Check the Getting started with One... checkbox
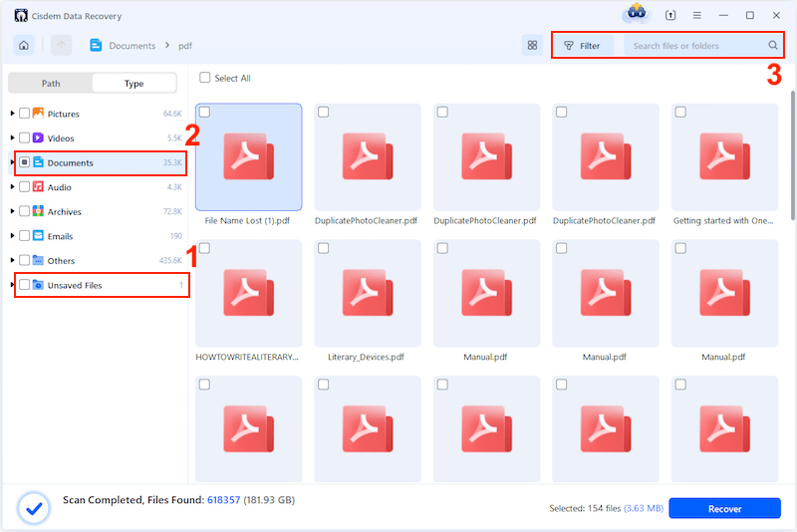 680,112
